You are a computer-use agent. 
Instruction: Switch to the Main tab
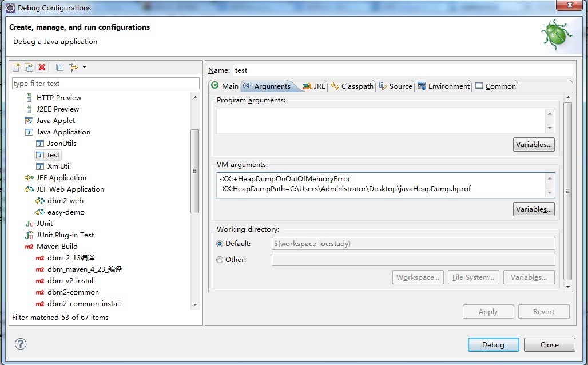click(225, 86)
